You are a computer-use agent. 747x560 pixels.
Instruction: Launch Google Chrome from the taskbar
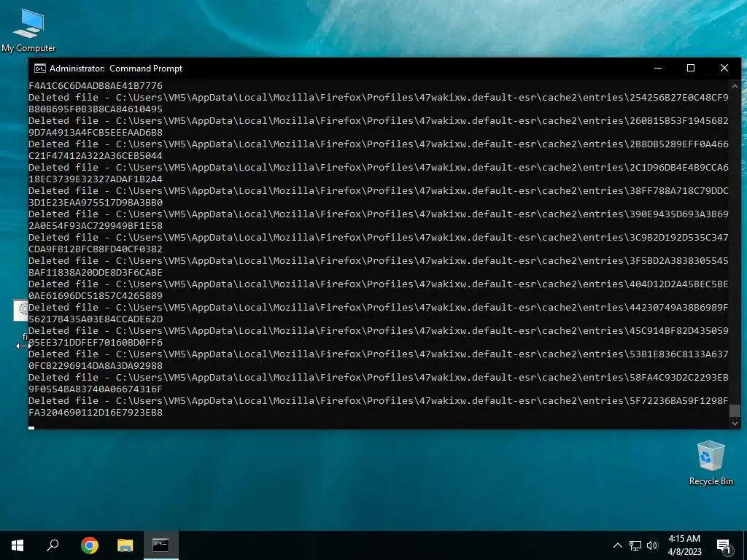coord(90,545)
